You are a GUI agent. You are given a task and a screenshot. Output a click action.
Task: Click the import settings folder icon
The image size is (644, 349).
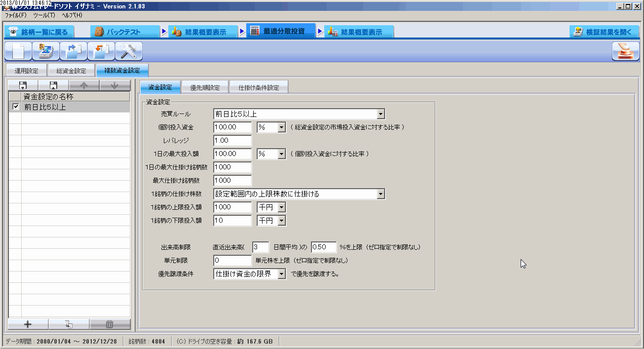tap(101, 51)
